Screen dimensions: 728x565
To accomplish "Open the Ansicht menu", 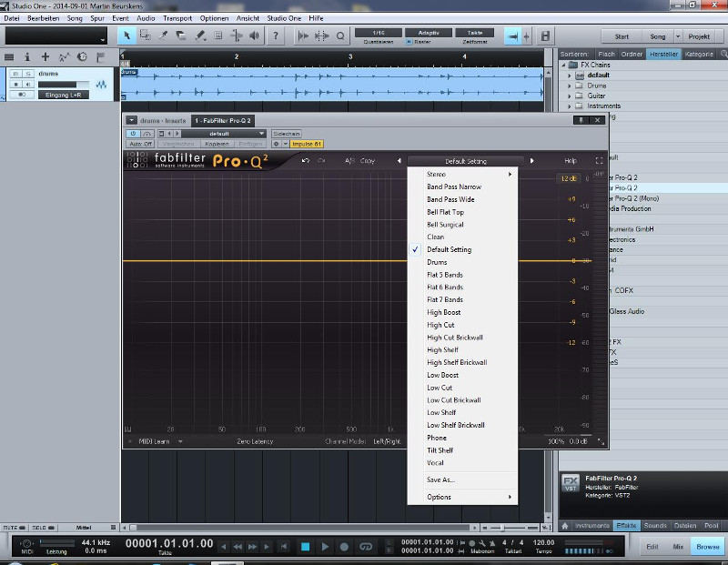I will pyautogui.click(x=248, y=18).
